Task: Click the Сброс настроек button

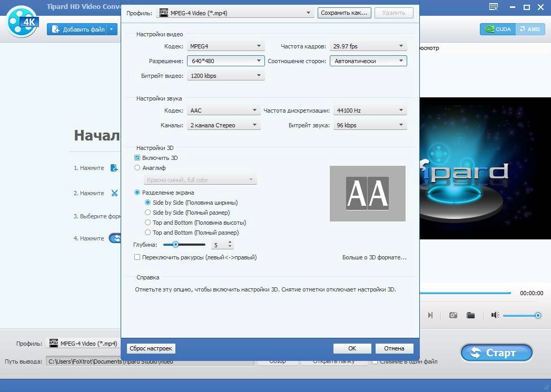Action: (x=151, y=348)
